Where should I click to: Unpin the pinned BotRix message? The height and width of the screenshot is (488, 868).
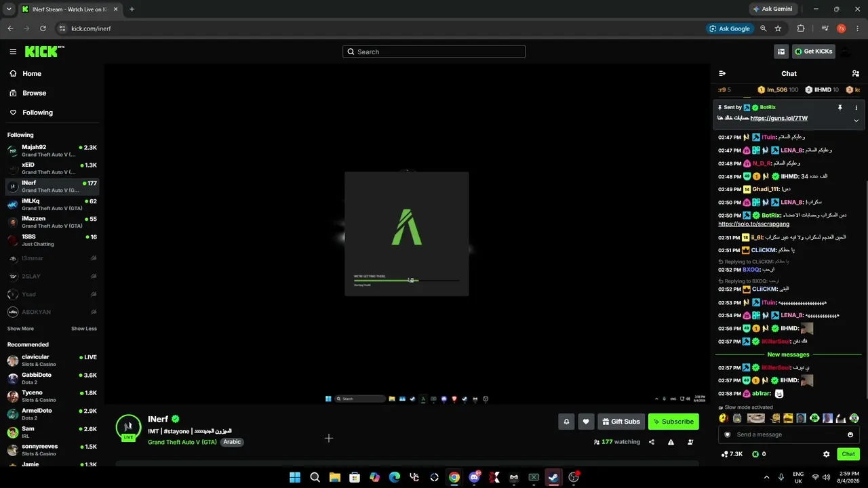pyautogui.click(x=840, y=108)
